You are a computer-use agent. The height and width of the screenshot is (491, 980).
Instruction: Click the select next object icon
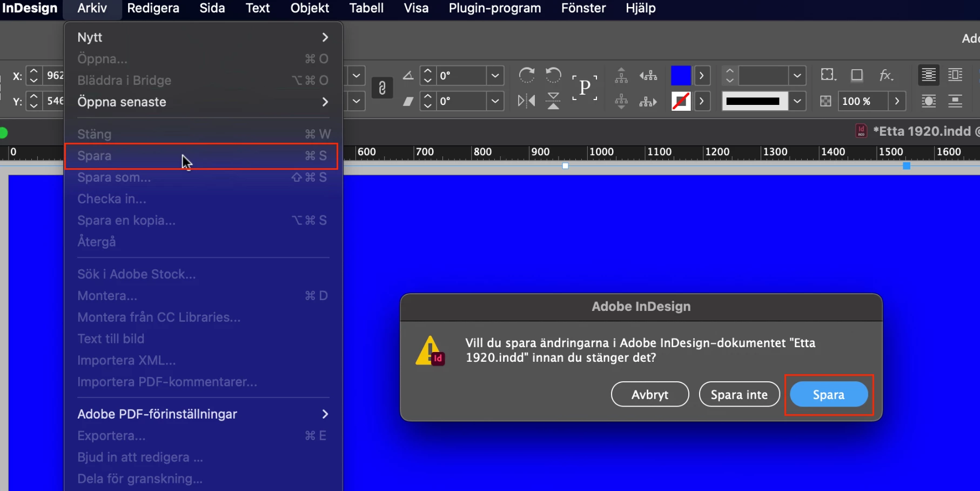coord(648,101)
